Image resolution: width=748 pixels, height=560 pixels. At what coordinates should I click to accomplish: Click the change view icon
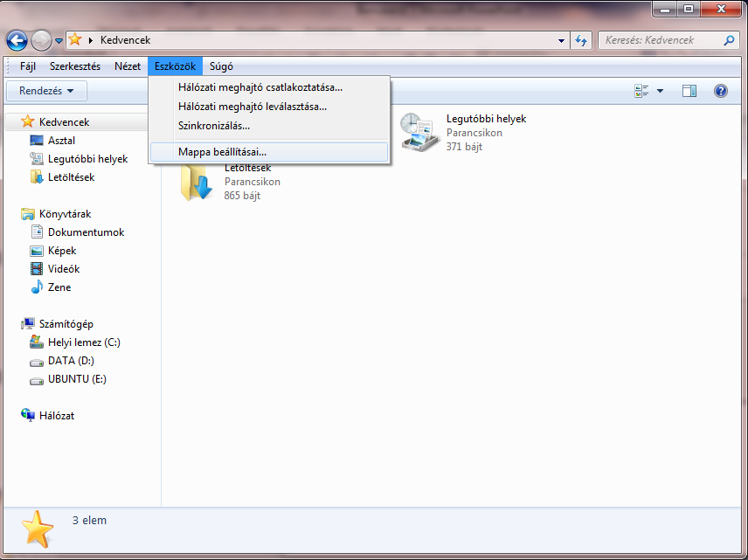pos(641,91)
